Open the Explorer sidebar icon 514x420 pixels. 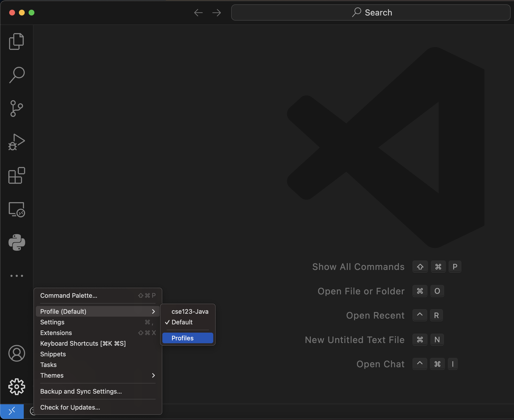click(17, 41)
